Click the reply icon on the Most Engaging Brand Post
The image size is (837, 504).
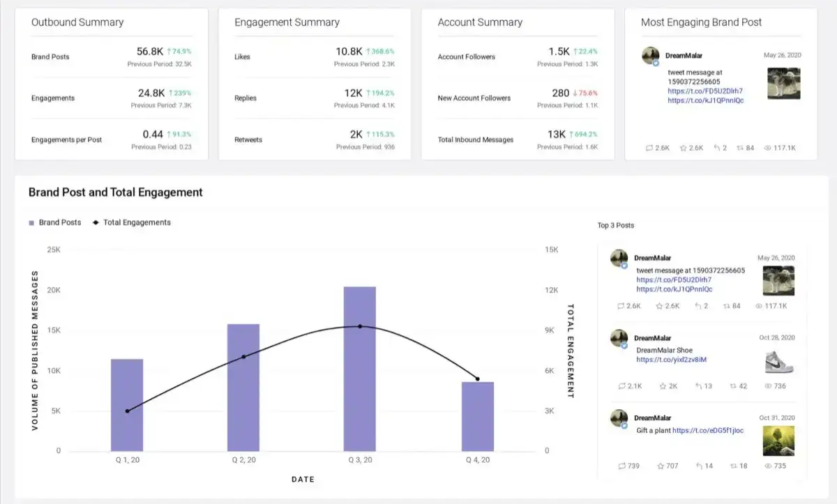point(649,148)
